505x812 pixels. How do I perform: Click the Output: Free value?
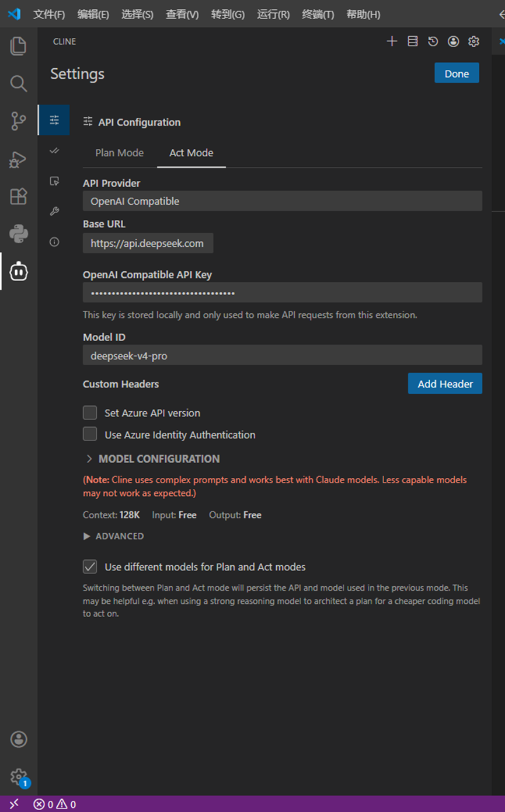[x=235, y=515]
